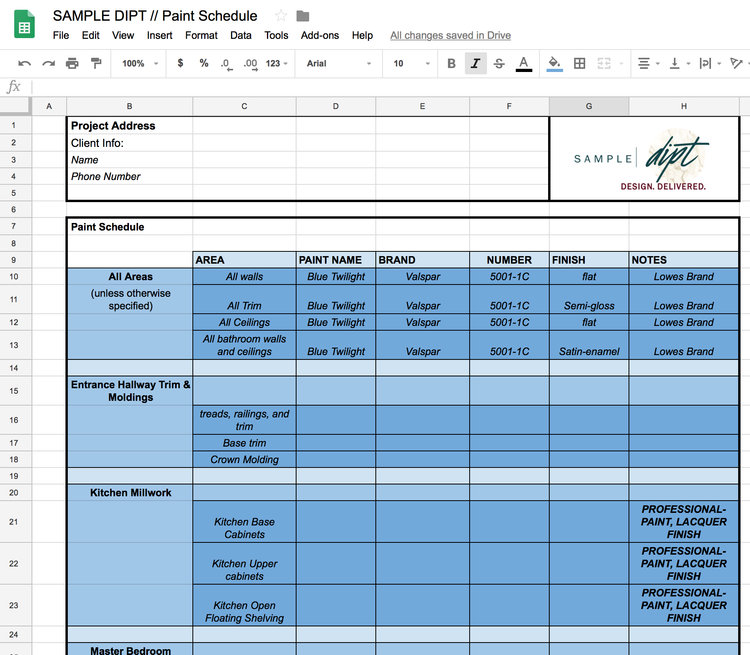This screenshot has width=750, height=655.
Task: Increase decimal places icon
Action: (250, 64)
